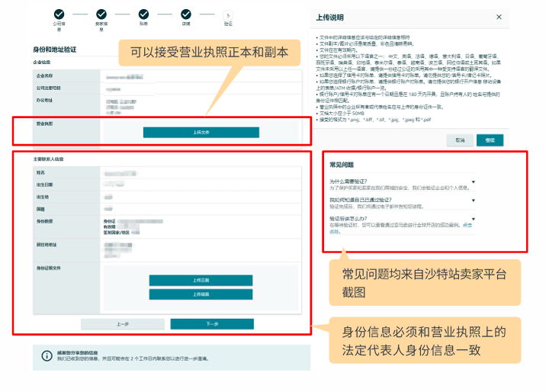
Task: Expand the 为什么需要验证? FAQ arrow
Action: 473,182
